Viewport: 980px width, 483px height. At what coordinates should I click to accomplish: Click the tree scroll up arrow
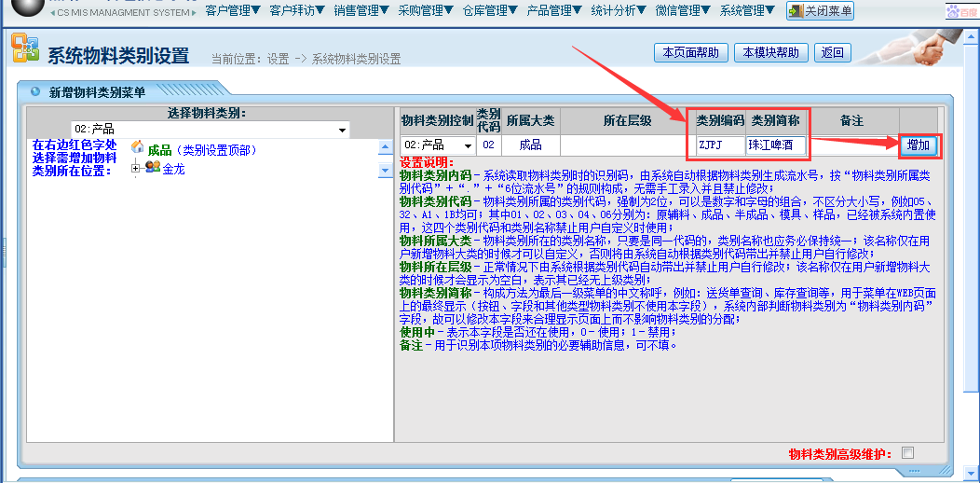[x=386, y=149]
